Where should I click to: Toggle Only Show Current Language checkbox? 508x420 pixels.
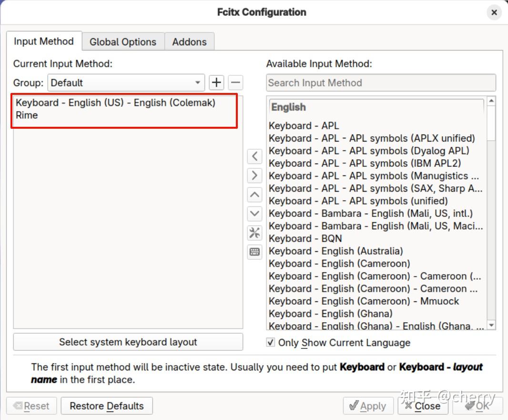click(x=271, y=342)
